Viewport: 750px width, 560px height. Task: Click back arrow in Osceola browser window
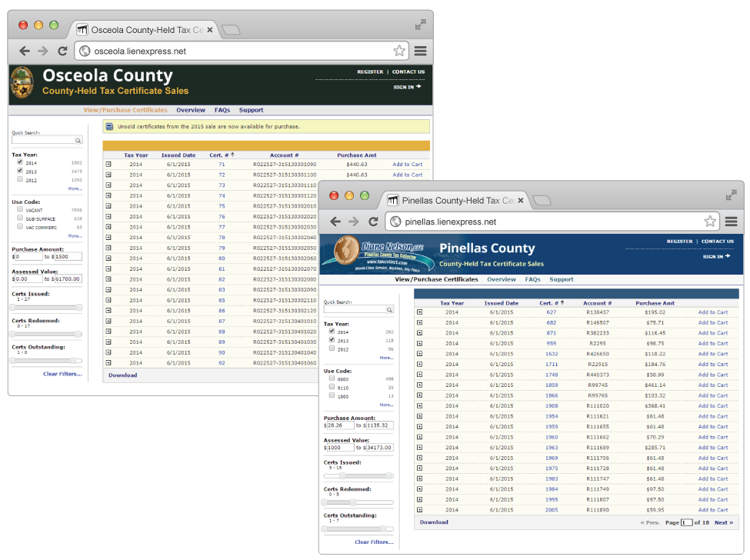coord(25,51)
